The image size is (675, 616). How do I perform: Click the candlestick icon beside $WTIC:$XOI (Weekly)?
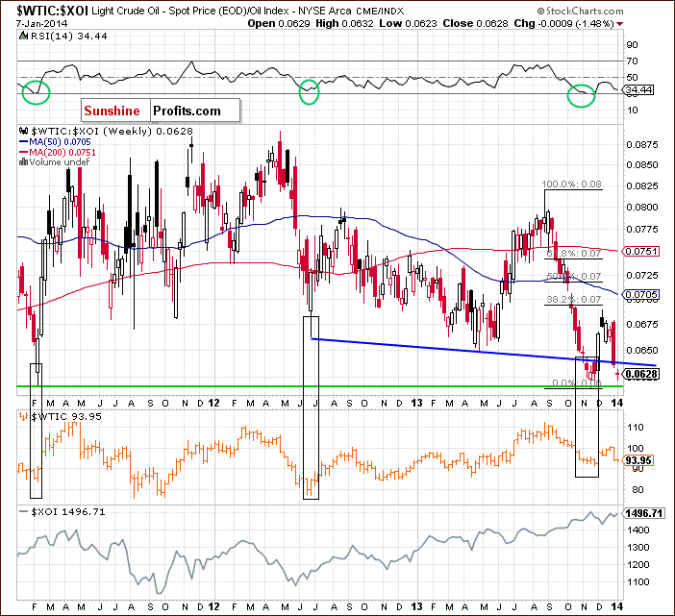coord(24,131)
